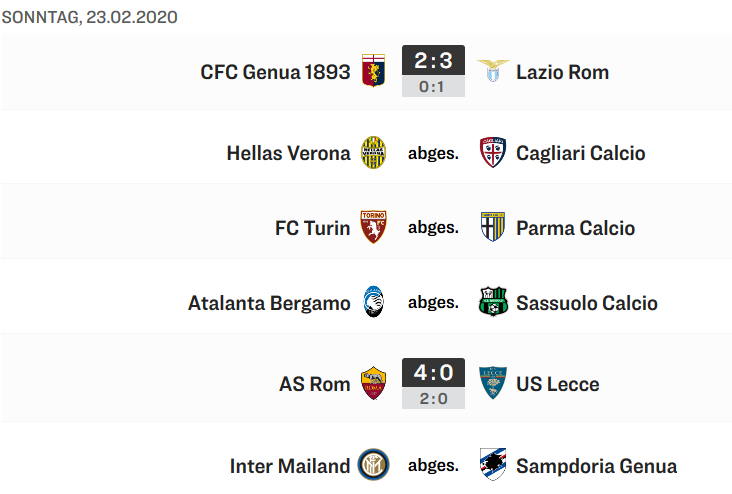Screen dimensions: 732x494
Task: Click the Atalanta Bergamo crest icon
Action: click(x=374, y=303)
